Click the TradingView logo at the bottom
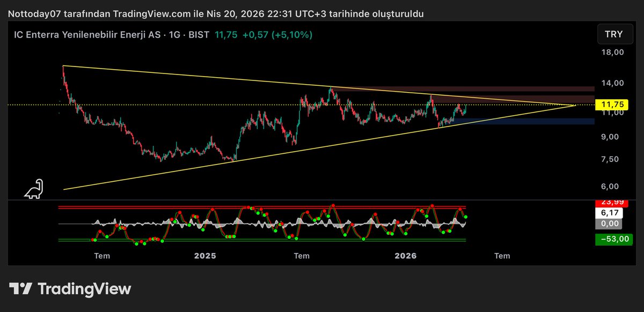 [70, 289]
